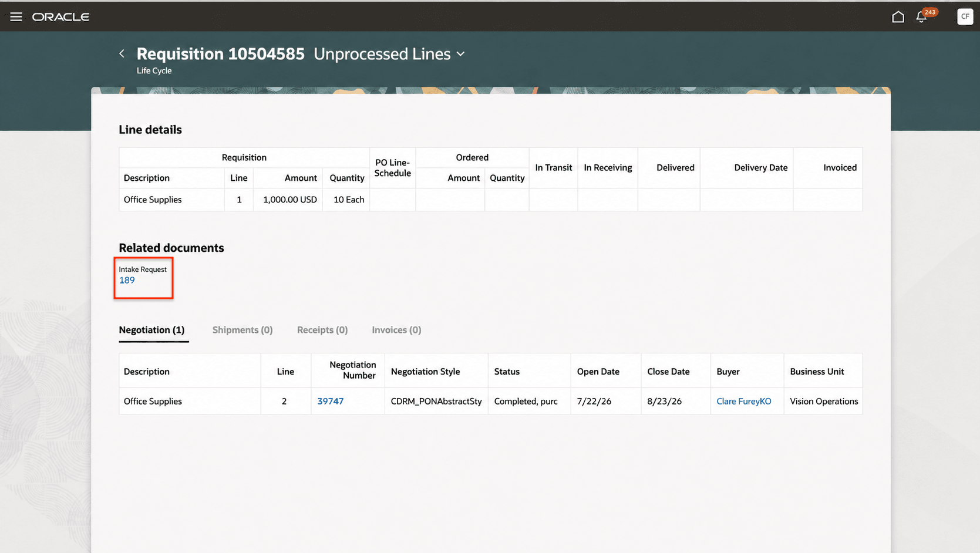The height and width of the screenshot is (553, 980).
Task: Click the Related documents heading
Action: [171, 248]
